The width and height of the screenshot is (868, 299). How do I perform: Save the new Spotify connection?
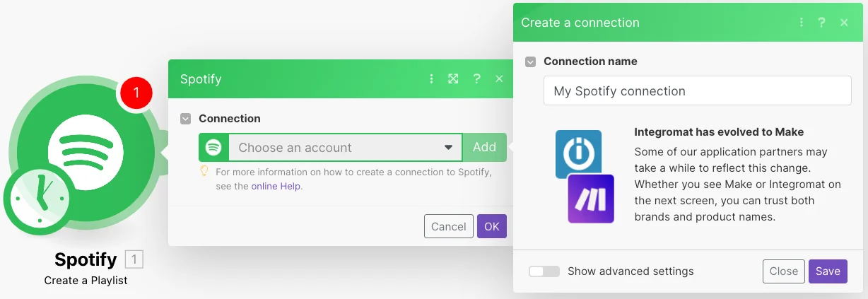[828, 271]
